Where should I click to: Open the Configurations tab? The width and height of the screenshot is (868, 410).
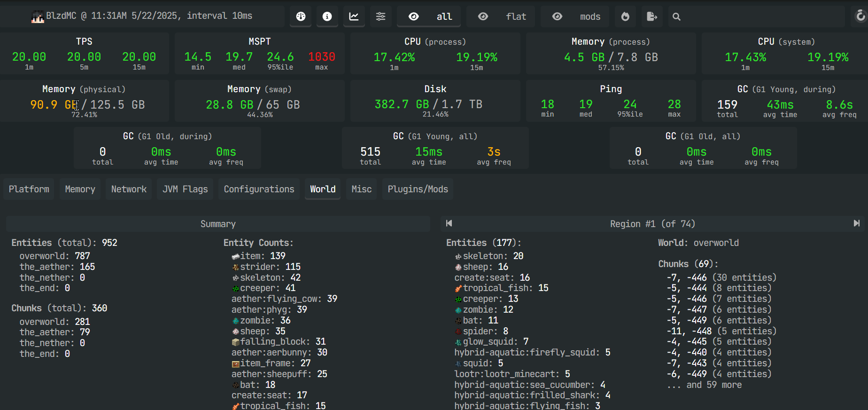(x=259, y=189)
